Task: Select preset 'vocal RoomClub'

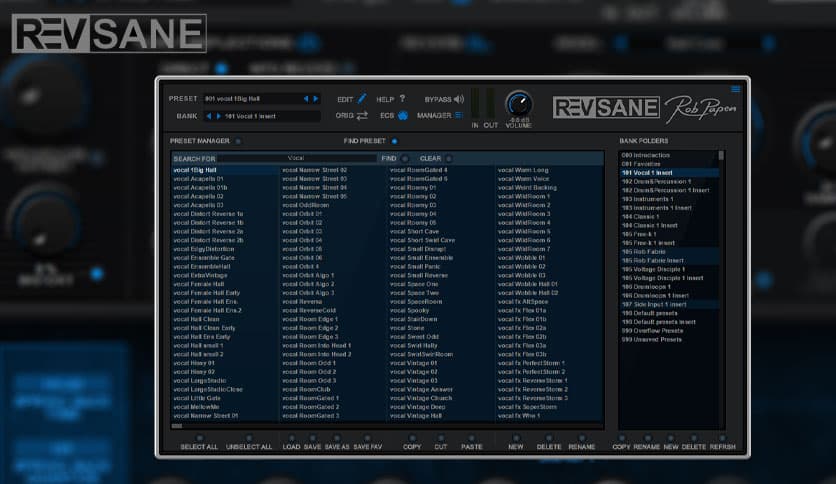Action: click(x=306, y=389)
